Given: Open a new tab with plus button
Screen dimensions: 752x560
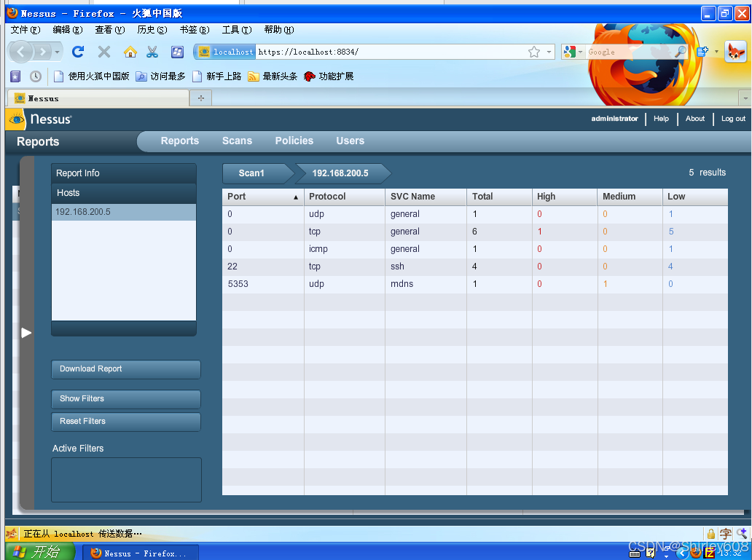Looking at the screenshot, I should pos(201,98).
